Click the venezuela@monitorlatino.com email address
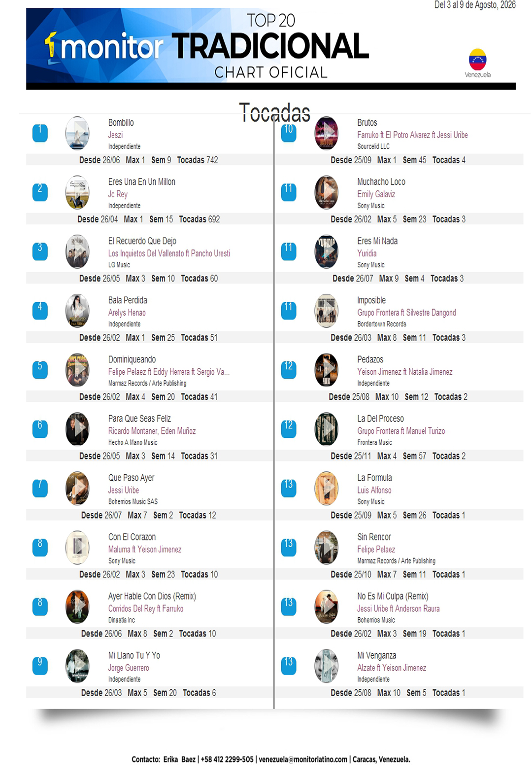 [x=303, y=759]
